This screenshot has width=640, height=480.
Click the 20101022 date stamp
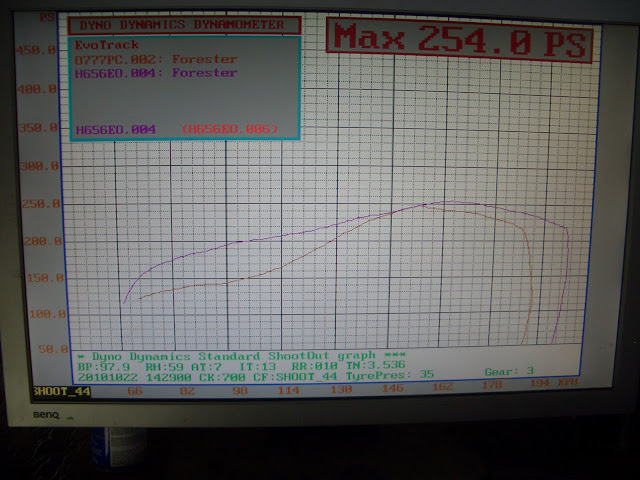[107, 377]
